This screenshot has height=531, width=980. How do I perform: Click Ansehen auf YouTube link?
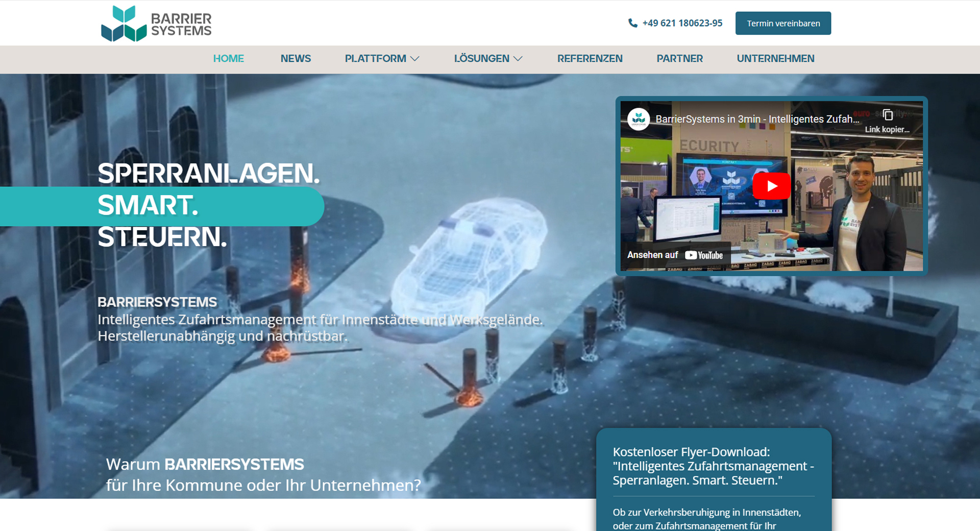click(675, 255)
